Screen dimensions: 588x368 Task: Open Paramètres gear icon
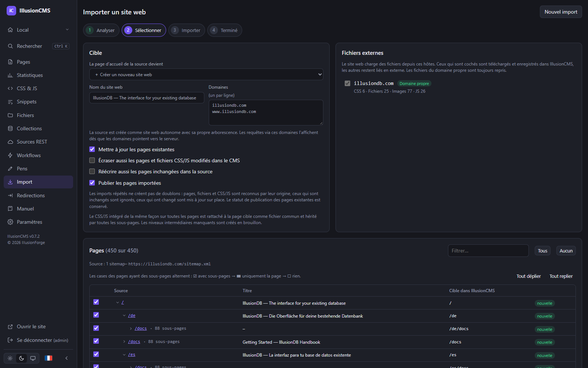10,222
